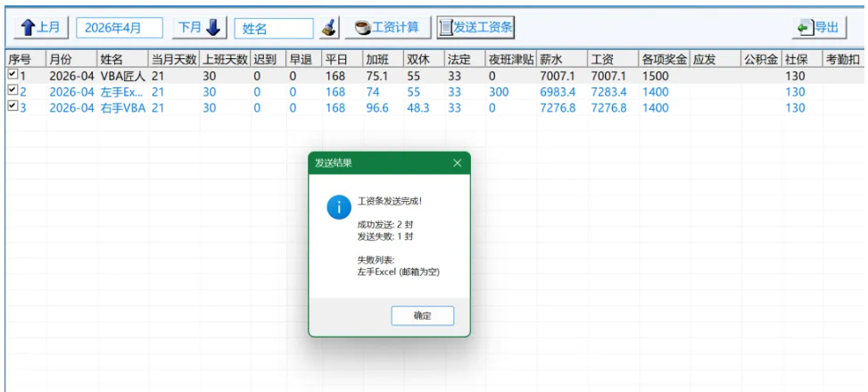Click the 公积金 column header
Viewport: 868px width, 392px height.
(x=762, y=60)
